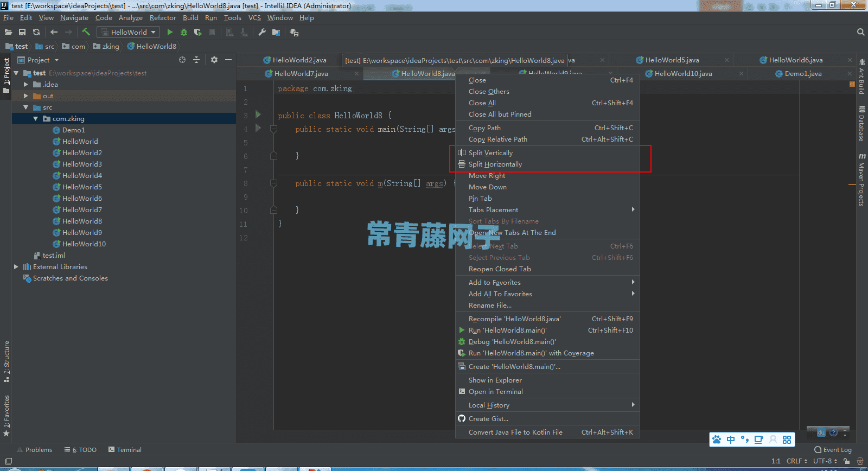This screenshot has height=471, width=868.
Task: Start Debug with the green bug icon
Action: [x=184, y=33]
